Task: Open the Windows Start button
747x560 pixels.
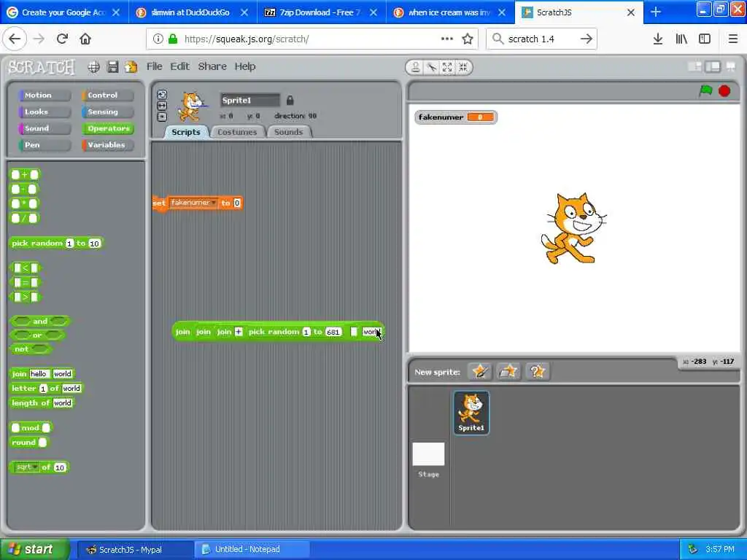Action: (x=34, y=549)
